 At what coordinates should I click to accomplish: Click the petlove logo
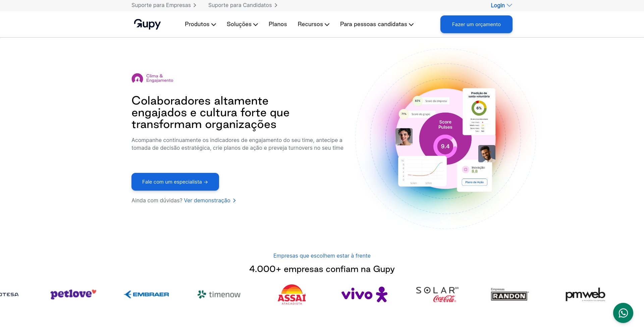click(x=73, y=294)
